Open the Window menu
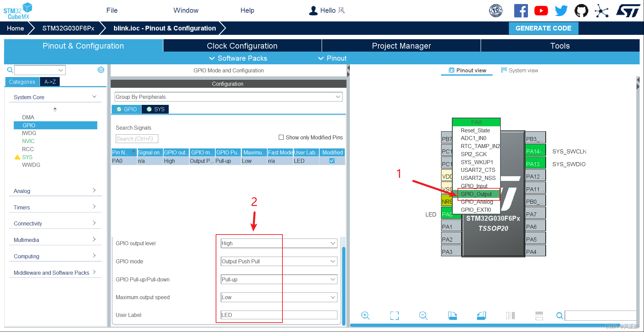 coord(186,10)
